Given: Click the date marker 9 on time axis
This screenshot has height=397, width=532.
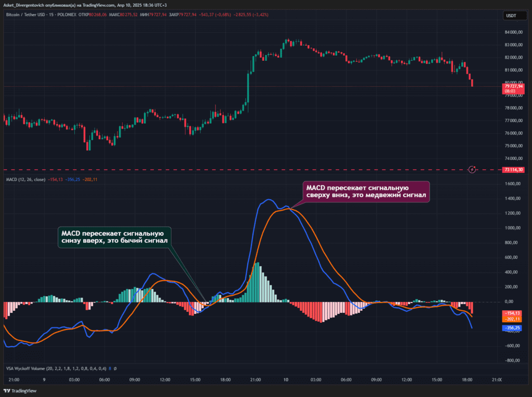Looking at the screenshot, I should tap(44, 380).
